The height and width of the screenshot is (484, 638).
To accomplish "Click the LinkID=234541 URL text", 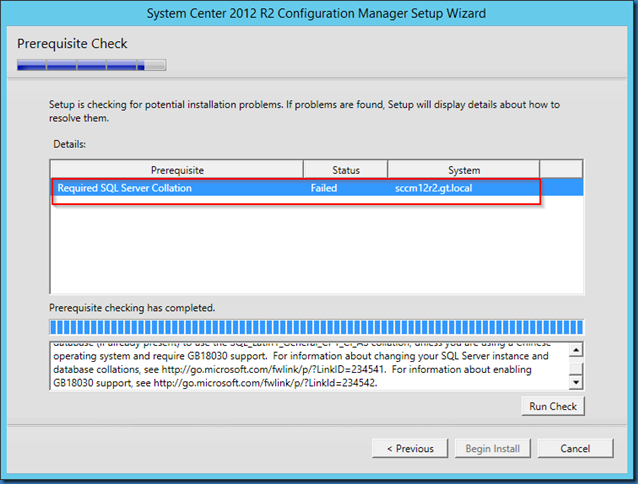I will [273, 369].
